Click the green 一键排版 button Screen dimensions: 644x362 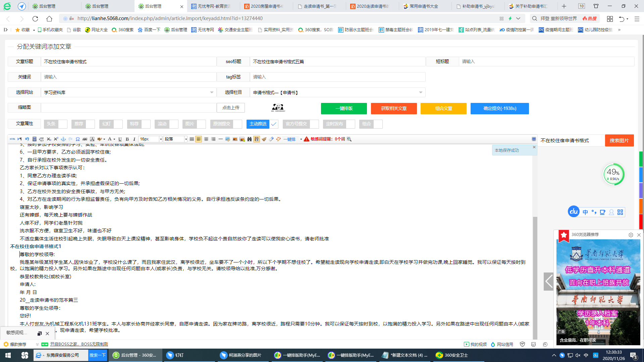click(x=343, y=108)
